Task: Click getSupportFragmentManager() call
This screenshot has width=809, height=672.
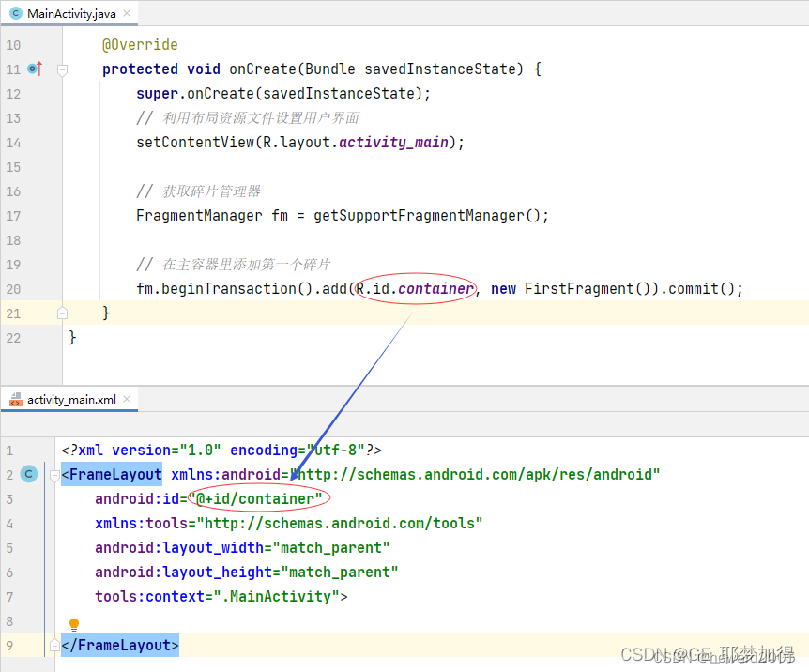Action: tap(427, 216)
